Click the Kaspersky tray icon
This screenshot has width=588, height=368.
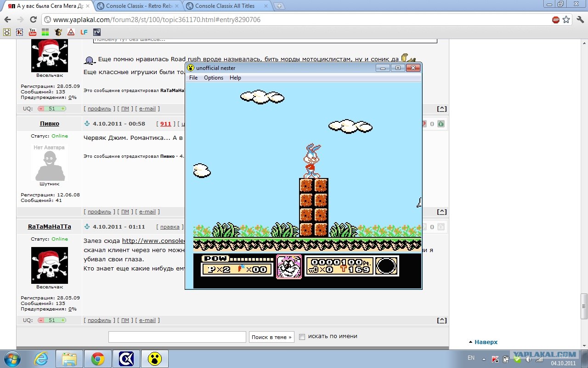(x=495, y=359)
